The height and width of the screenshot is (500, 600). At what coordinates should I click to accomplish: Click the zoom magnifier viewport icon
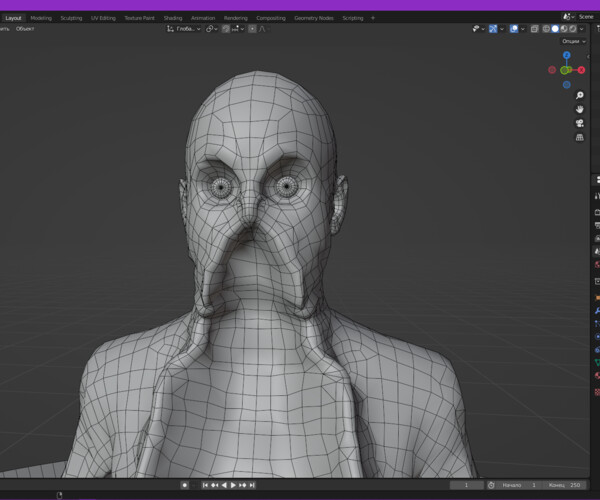[580, 95]
